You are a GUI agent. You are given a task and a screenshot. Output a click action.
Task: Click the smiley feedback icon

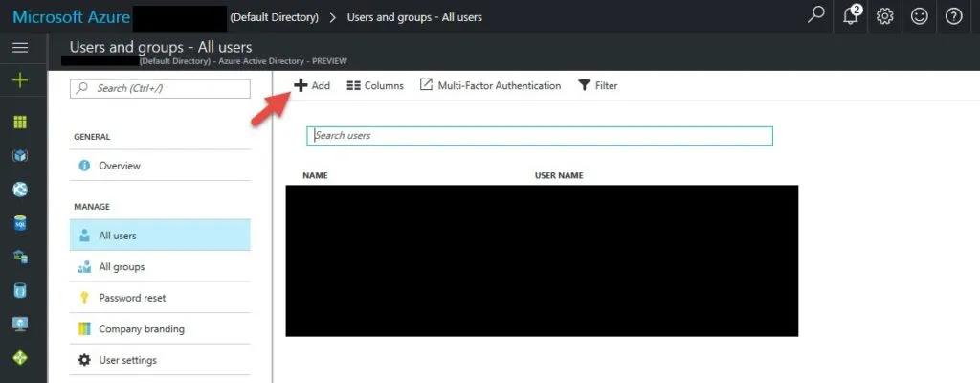click(x=920, y=16)
